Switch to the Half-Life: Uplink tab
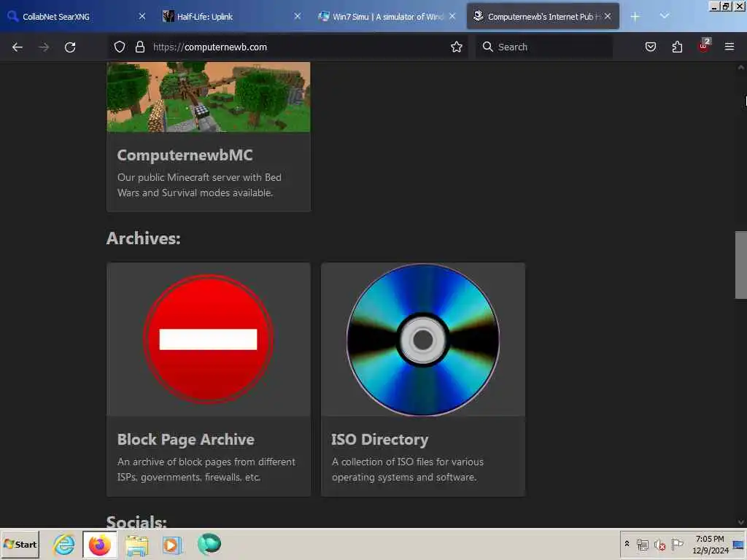 [x=231, y=17]
